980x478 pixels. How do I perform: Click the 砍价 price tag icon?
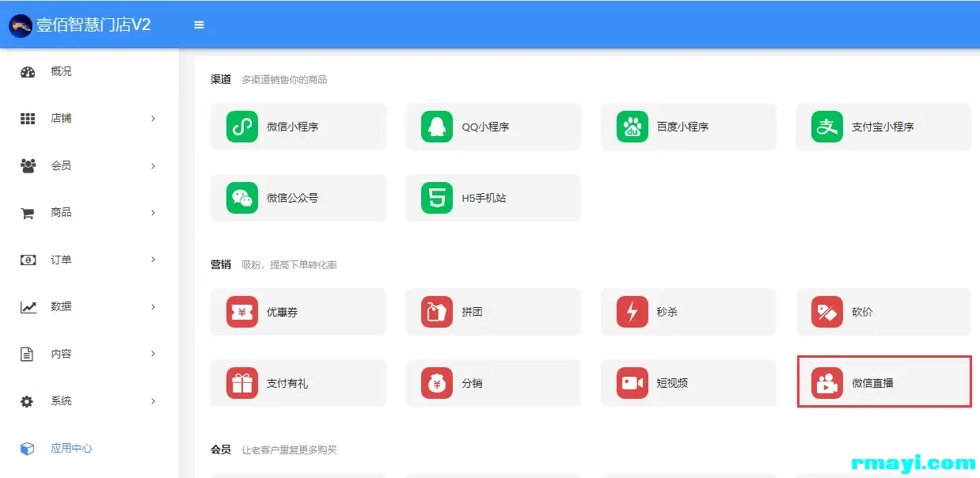click(x=827, y=312)
